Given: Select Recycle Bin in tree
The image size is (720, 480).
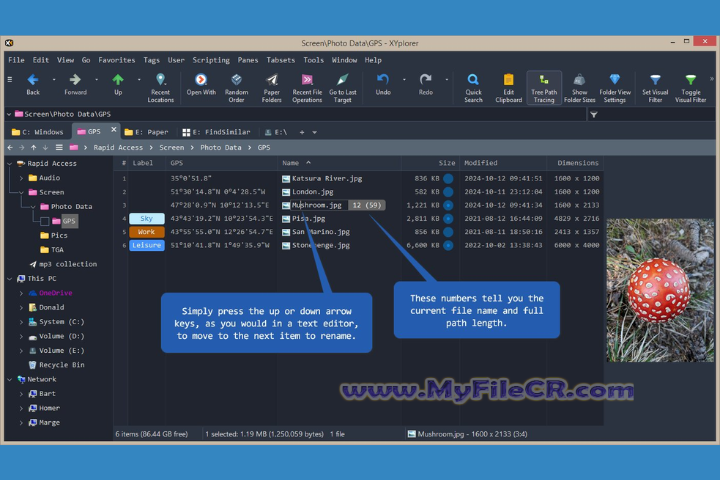Looking at the screenshot, I should click(56, 365).
